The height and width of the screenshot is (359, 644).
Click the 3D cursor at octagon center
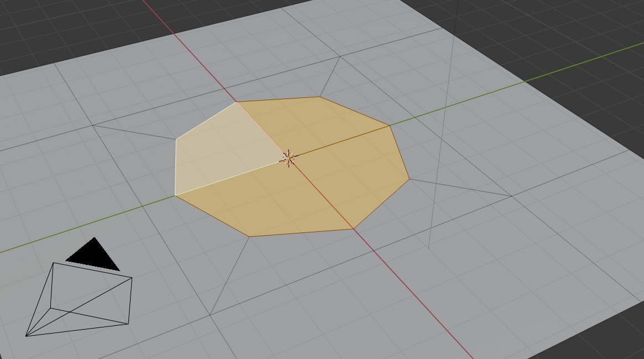(289, 158)
